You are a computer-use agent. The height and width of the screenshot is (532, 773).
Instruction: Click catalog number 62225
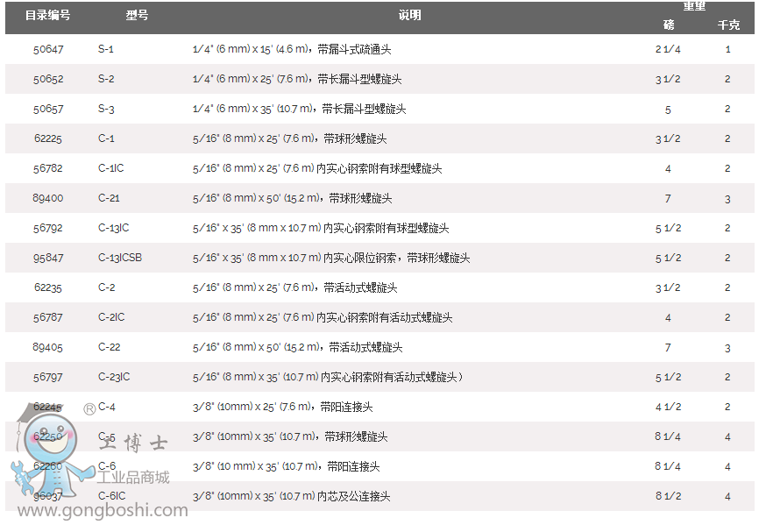point(48,138)
